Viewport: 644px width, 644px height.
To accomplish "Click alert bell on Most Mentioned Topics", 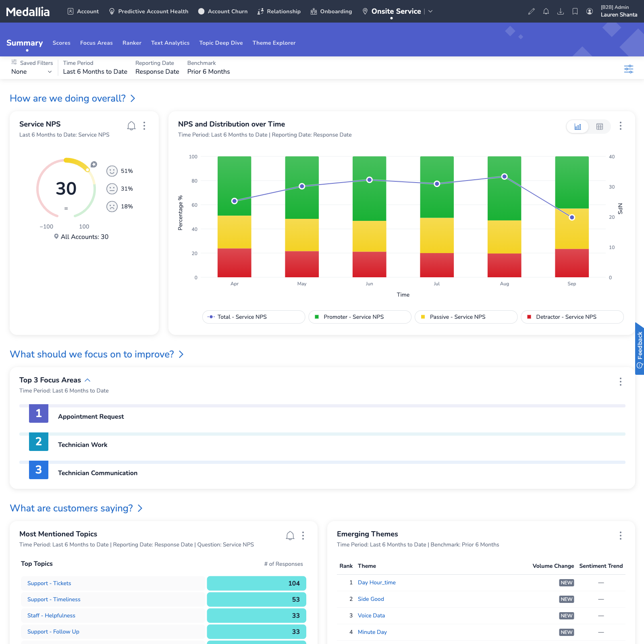I will pyautogui.click(x=290, y=536).
